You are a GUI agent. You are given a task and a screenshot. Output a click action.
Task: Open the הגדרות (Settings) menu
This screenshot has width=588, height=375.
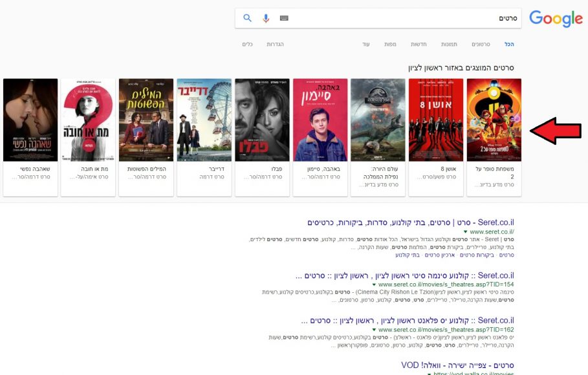275,44
